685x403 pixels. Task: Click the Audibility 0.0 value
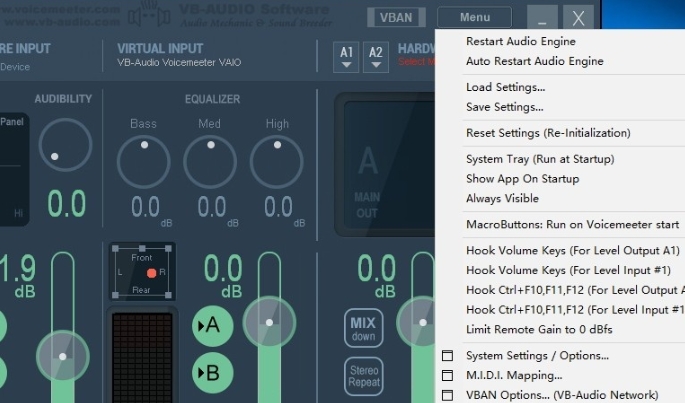click(66, 204)
